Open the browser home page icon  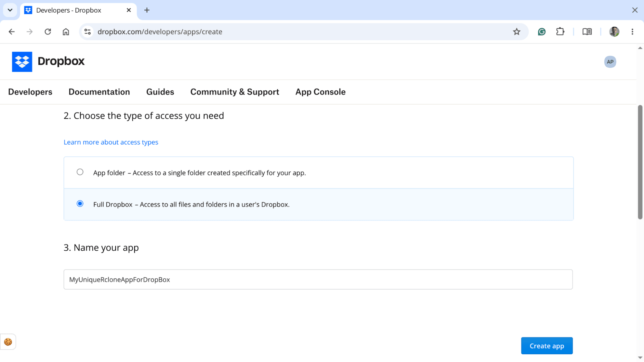point(66,32)
